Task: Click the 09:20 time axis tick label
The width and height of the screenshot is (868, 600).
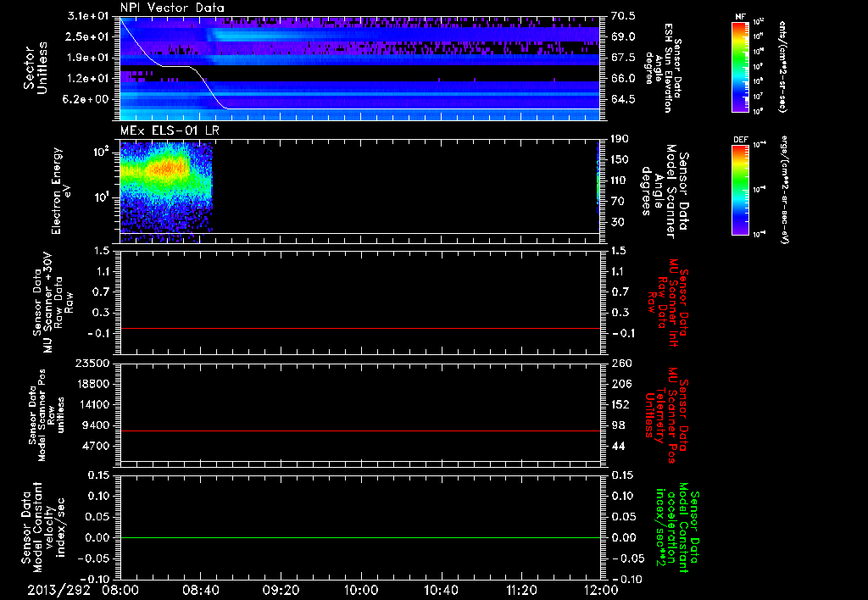Action: coord(281,589)
